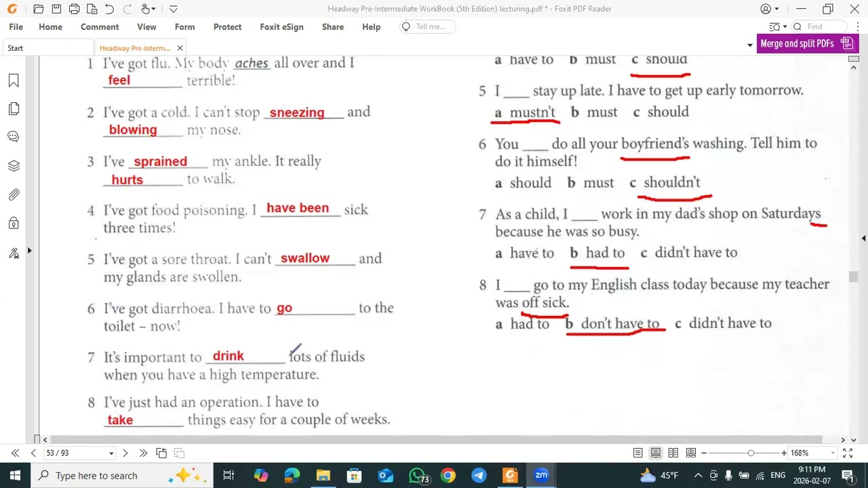Open Zoom app from the taskbar
The width and height of the screenshot is (868, 488).
coord(541,475)
